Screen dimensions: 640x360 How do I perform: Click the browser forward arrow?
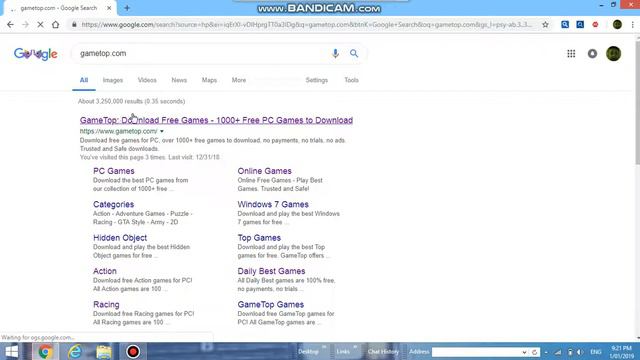click(25, 25)
